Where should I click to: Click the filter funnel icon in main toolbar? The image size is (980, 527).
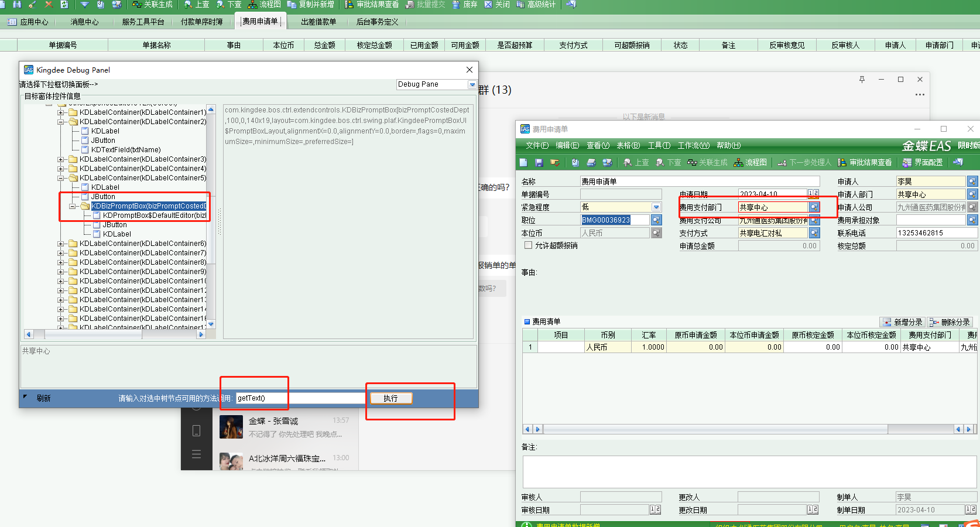(x=85, y=4)
